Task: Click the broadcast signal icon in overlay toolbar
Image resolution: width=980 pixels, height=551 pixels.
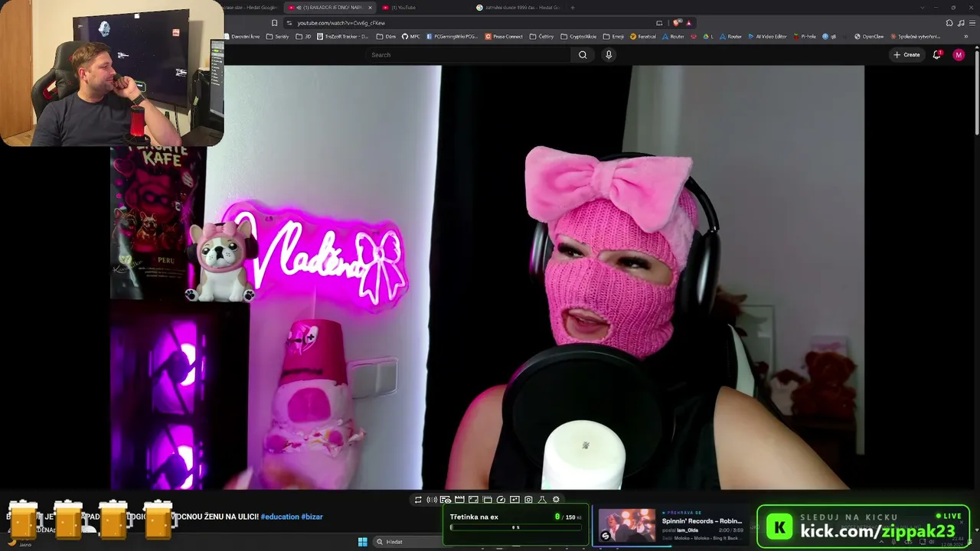Action: (432, 500)
